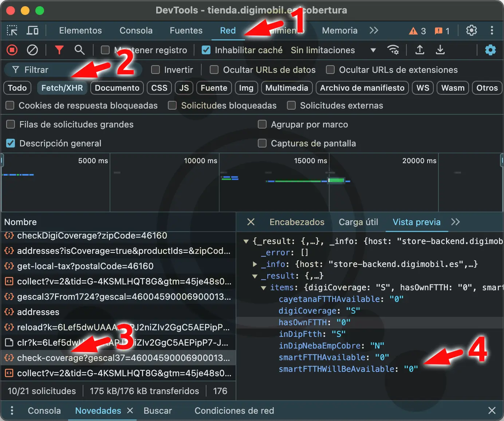
Task: Open Condiciones de red drawer tab
Action: (x=234, y=410)
